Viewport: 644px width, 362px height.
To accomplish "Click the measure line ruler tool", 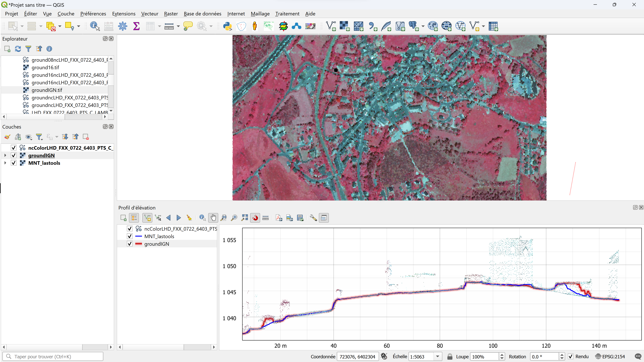I will 169,26.
